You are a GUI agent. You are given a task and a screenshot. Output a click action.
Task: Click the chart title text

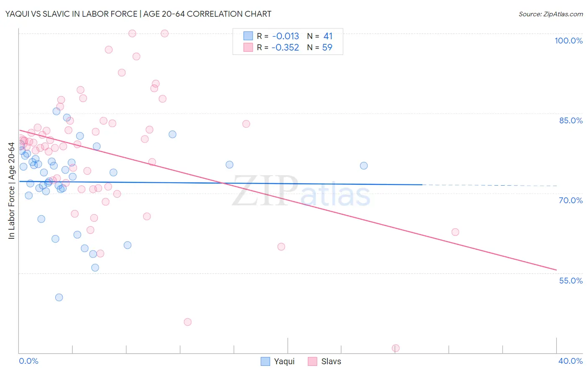138,14
